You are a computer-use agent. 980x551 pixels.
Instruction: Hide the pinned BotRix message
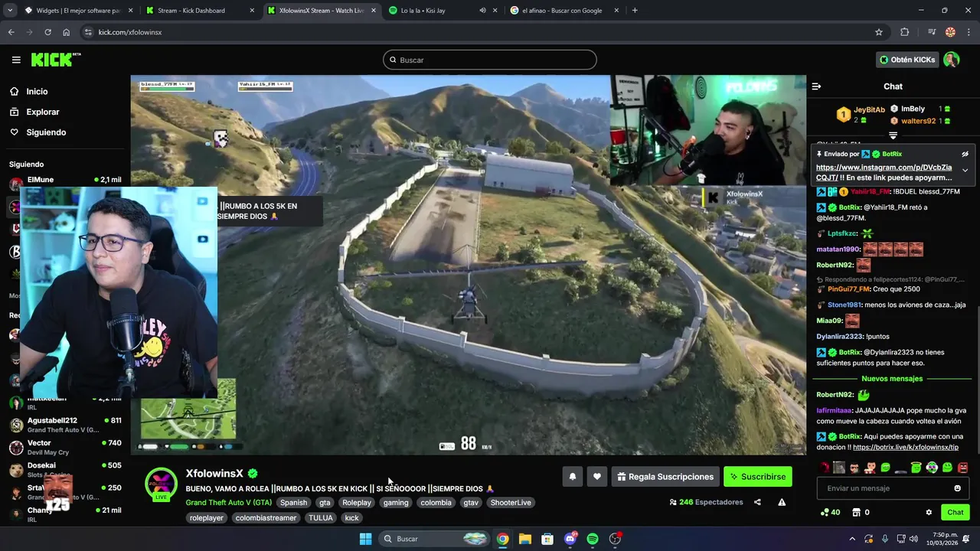click(x=965, y=154)
